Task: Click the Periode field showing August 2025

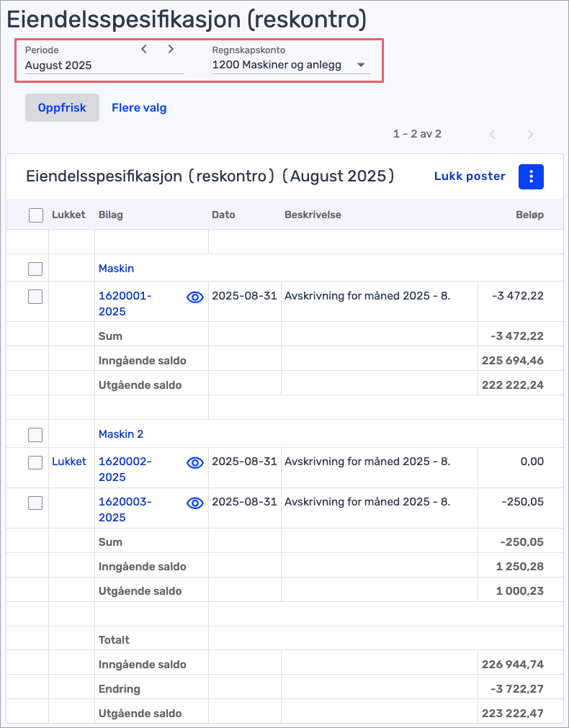Action: tap(104, 65)
